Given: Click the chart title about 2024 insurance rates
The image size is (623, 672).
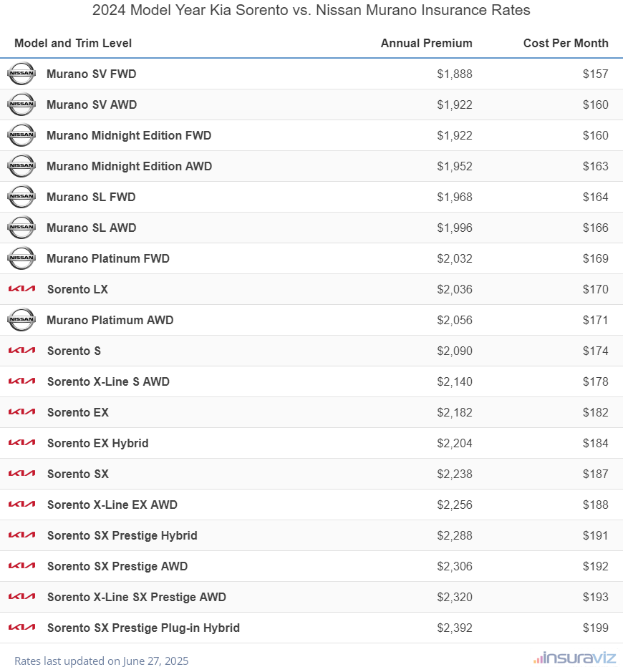Looking at the screenshot, I should pyautogui.click(x=311, y=10).
